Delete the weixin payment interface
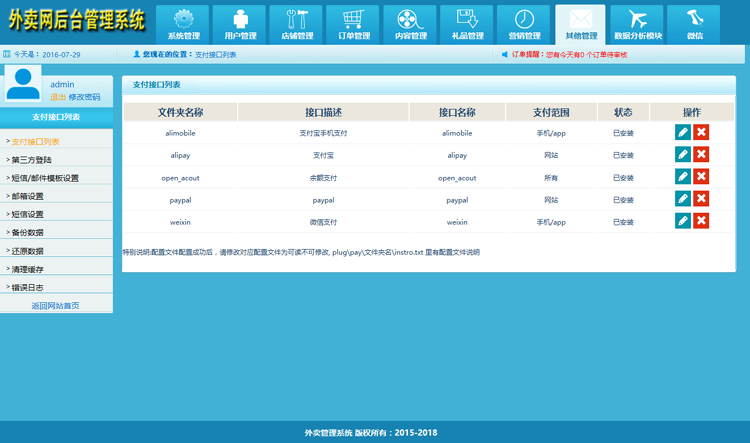Viewport: 750px width, 443px height. pyautogui.click(x=701, y=221)
